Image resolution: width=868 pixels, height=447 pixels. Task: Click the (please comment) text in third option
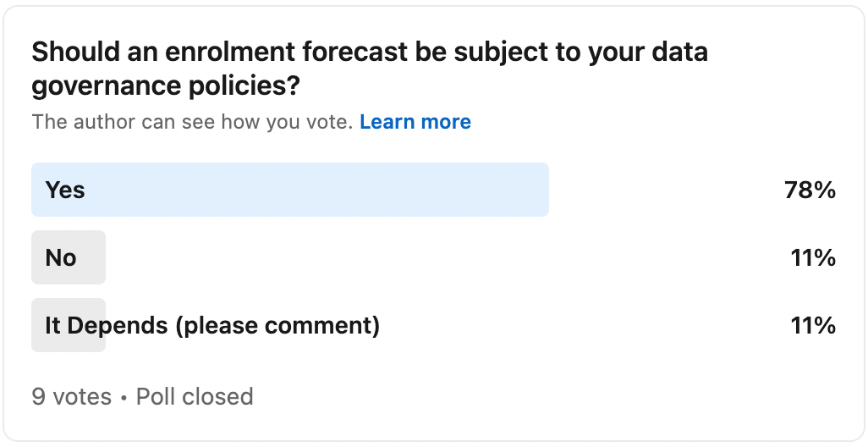[277, 326]
